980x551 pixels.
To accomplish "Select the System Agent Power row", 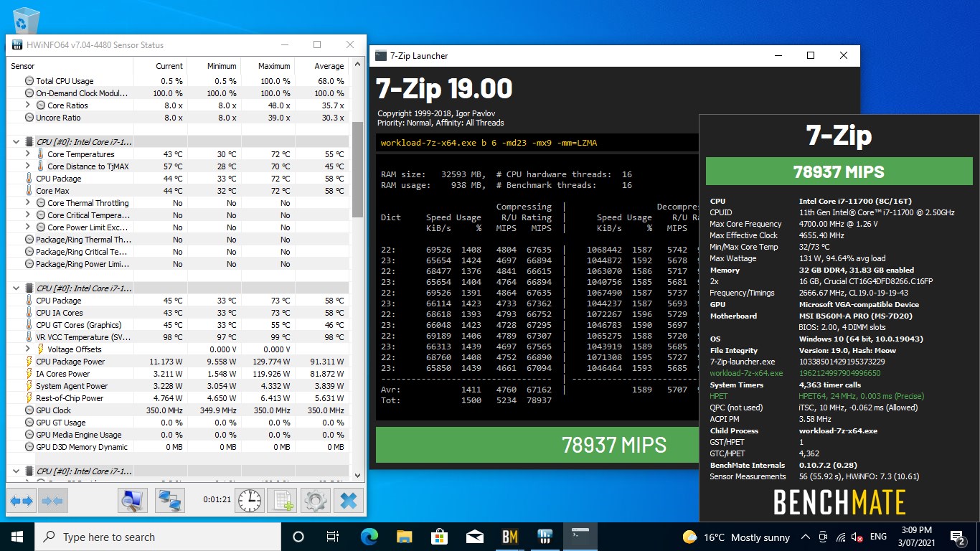I will 177,386.
